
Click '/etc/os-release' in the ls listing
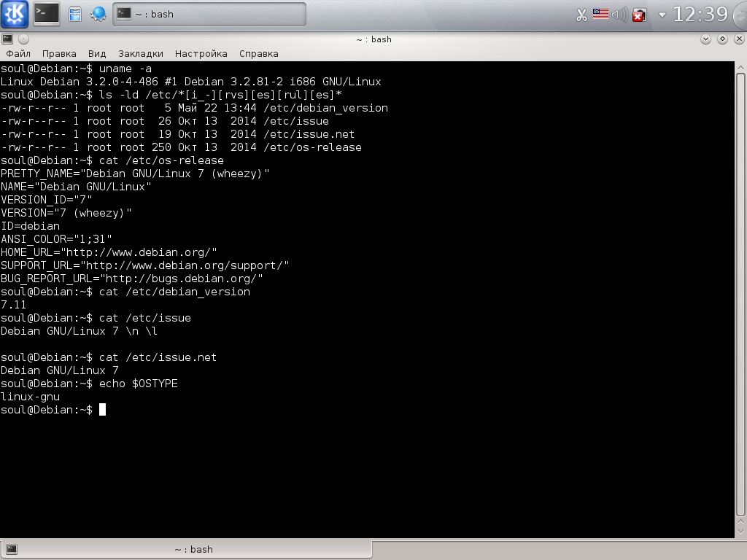[x=312, y=147]
